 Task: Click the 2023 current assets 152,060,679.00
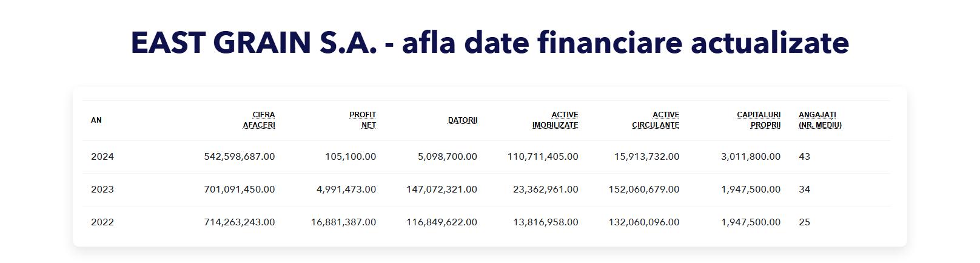[644, 190]
